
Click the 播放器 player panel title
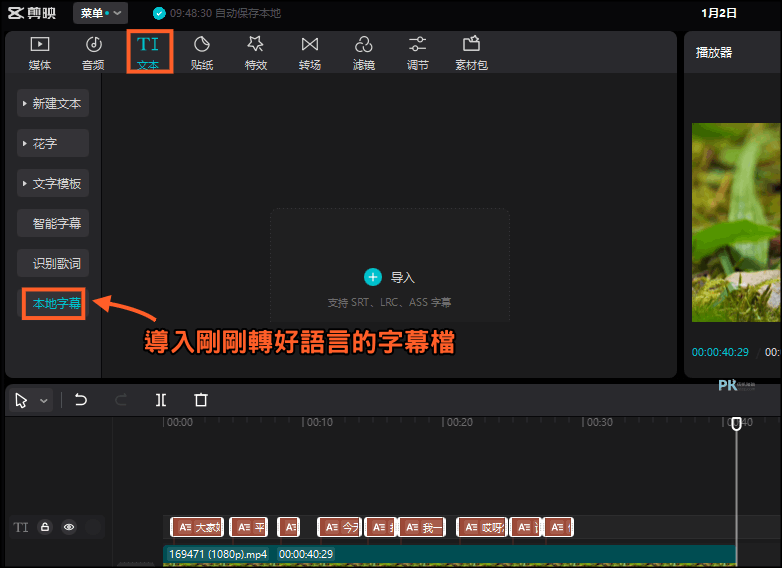(714, 52)
